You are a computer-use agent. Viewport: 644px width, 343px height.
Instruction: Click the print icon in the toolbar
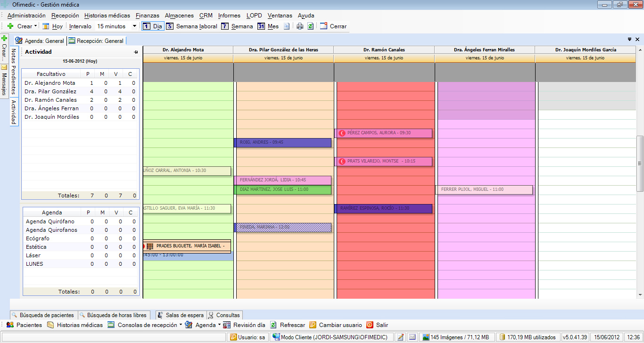pos(300,26)
